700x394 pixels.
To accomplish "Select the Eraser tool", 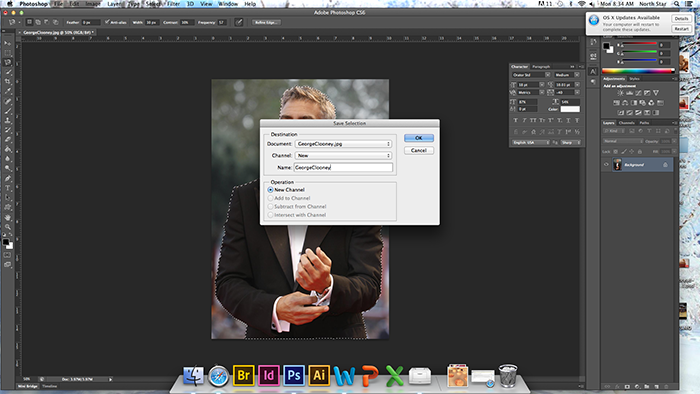I will 8,140.
